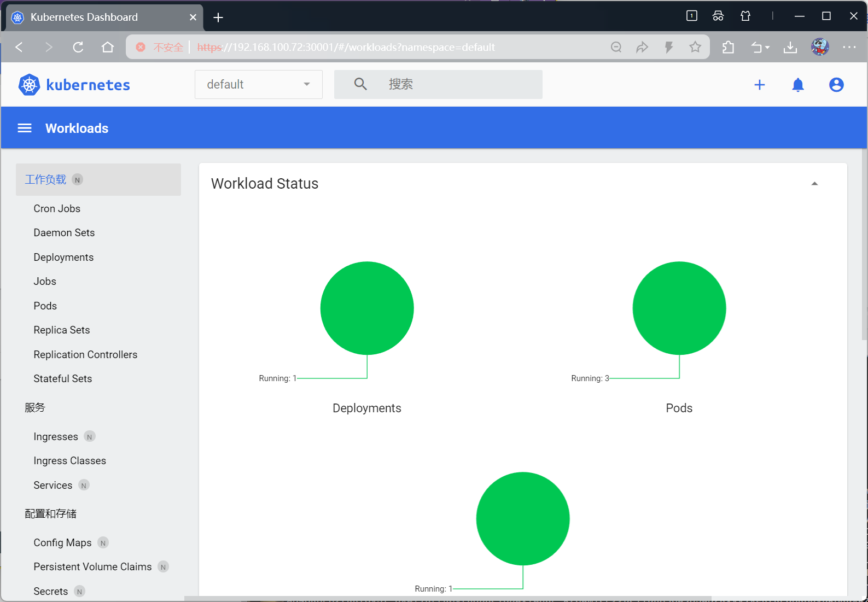Open browser extensions puzzle icon
Viewport: 868px width, 602px height.
point(729,47)
